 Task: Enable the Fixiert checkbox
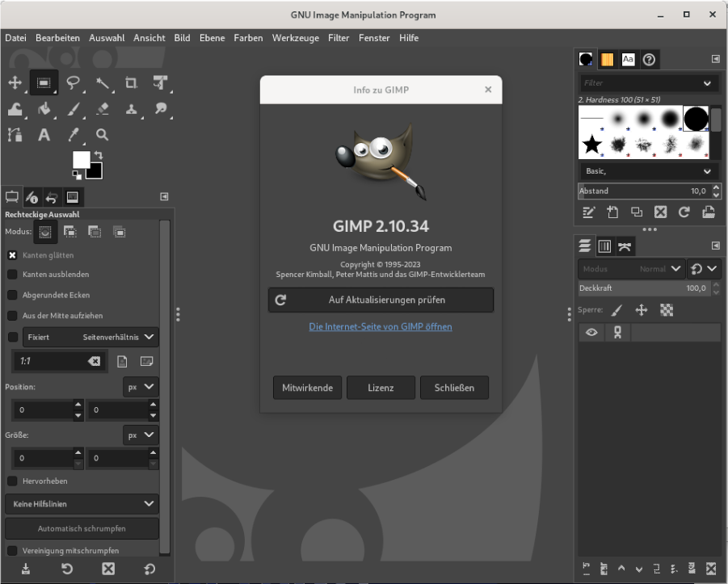click(13, 337)
